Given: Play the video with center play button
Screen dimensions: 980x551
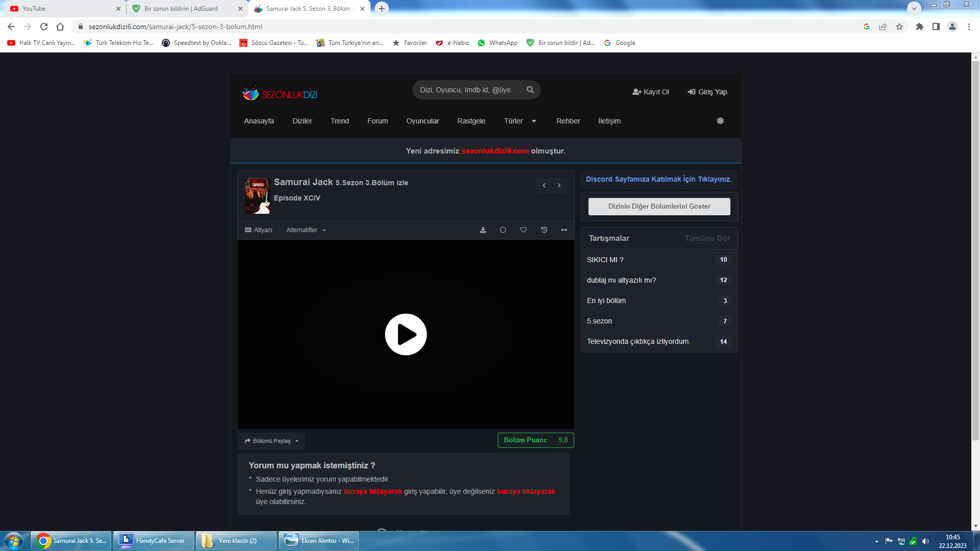Looking at the screenshot, I should 406,334.
